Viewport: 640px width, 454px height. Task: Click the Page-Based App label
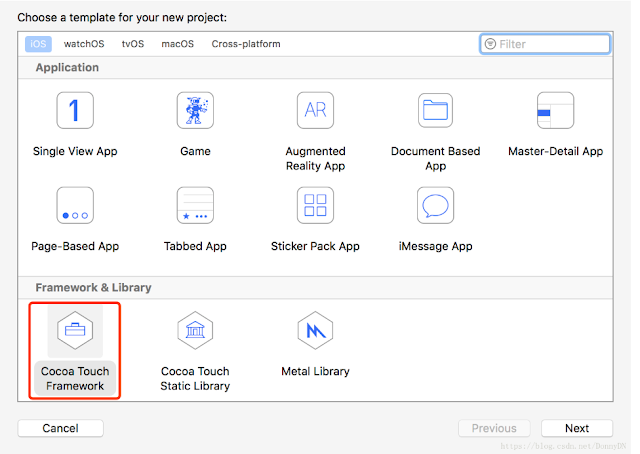pyautogui.click(x=75, y=246)
